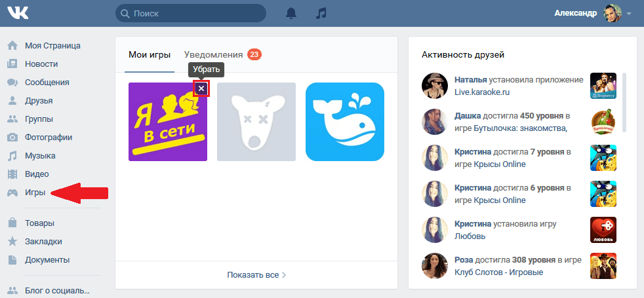Open Закладки in sidebar
The image size is (644, 298).
click(43, 242)
